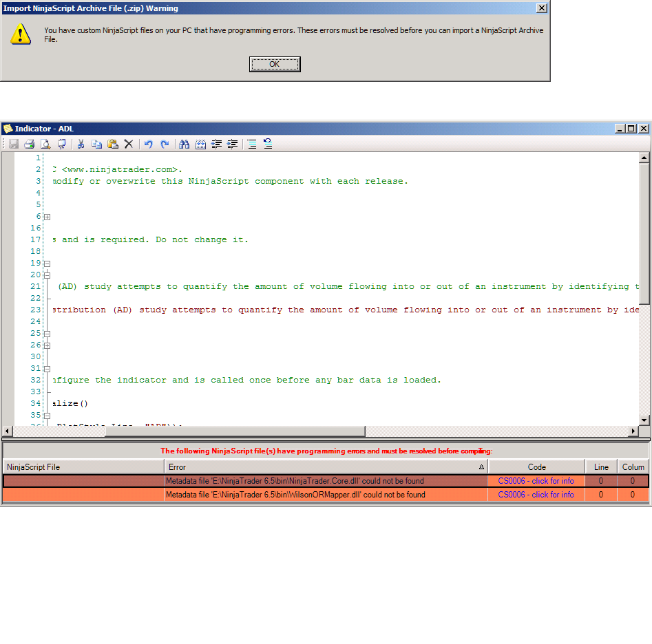Minimize the Indicator - ADL window
Image resolution: width=652 pixels, height=644 pixels.
pyautogui.click(x=620, y=129)
